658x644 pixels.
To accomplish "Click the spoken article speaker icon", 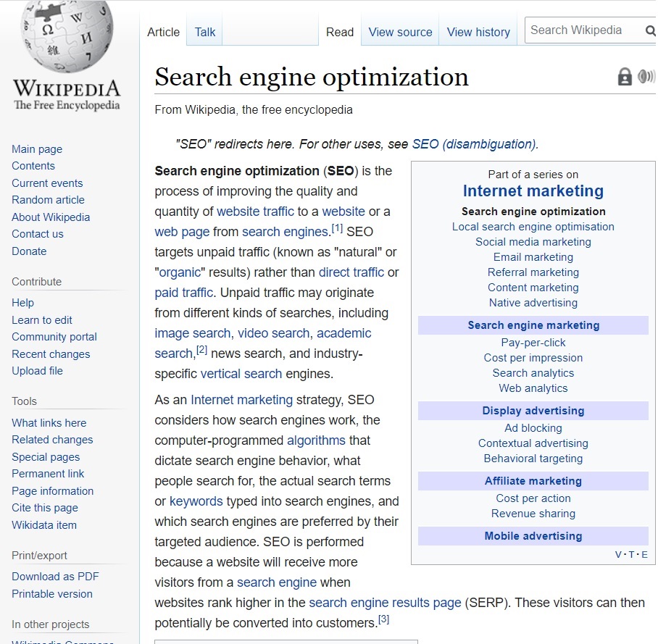I will (x=646, y=77).
